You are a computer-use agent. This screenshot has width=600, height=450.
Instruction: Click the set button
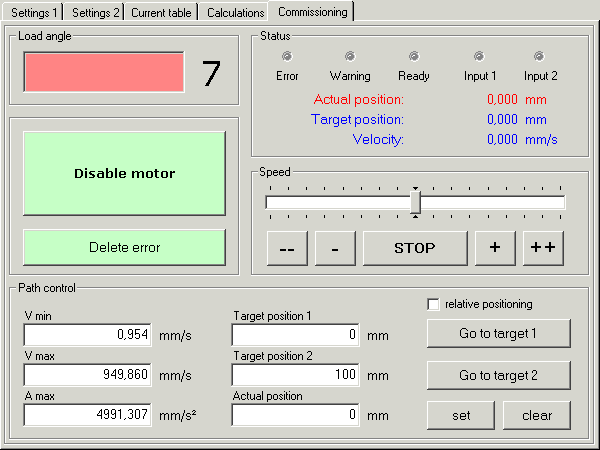461,415
